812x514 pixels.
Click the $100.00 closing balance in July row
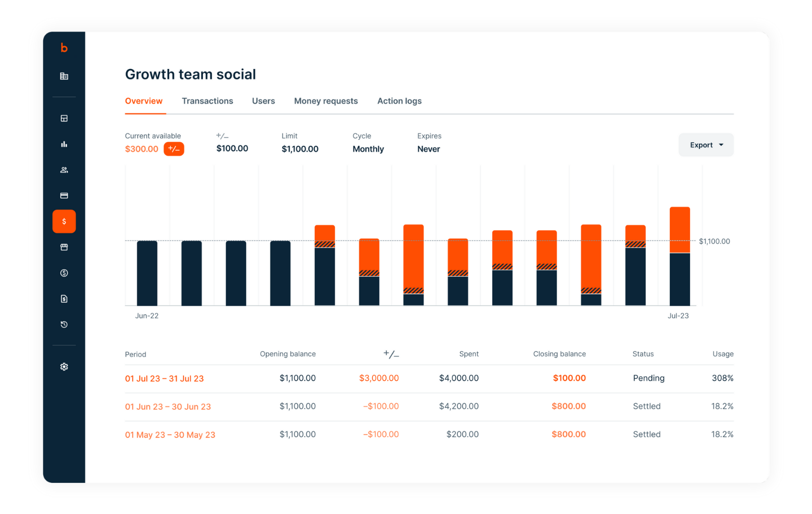[569, 378]
